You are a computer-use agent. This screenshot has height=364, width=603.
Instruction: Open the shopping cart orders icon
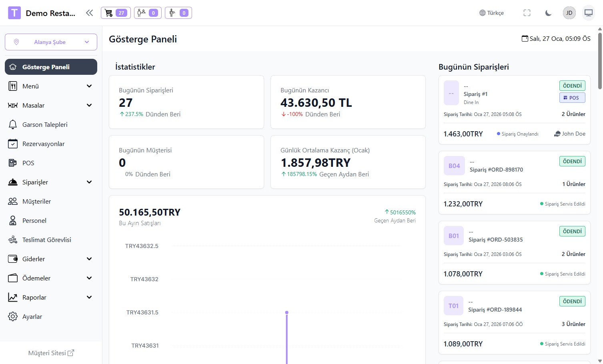pos(114,13)
